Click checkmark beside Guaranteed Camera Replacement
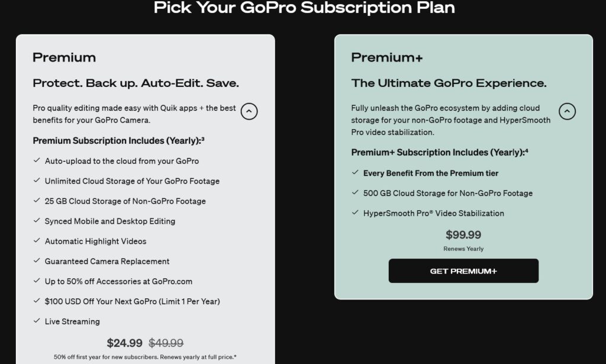 (x=37, y=261)
